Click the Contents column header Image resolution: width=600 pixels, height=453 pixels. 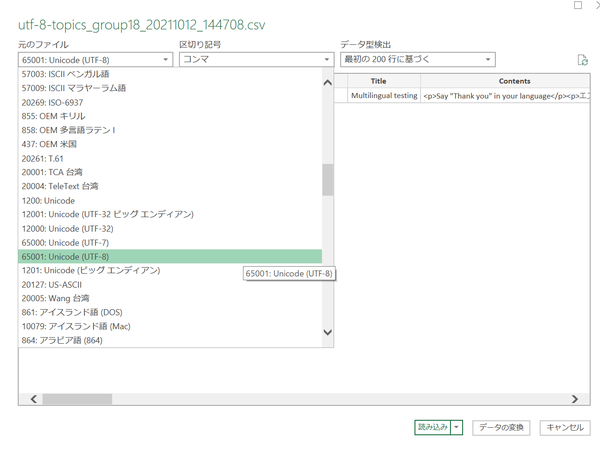(505, 81)
